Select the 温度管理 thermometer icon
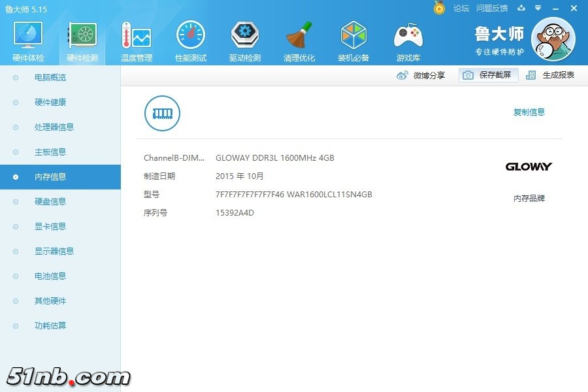588x392 pixels. [136, 35]
